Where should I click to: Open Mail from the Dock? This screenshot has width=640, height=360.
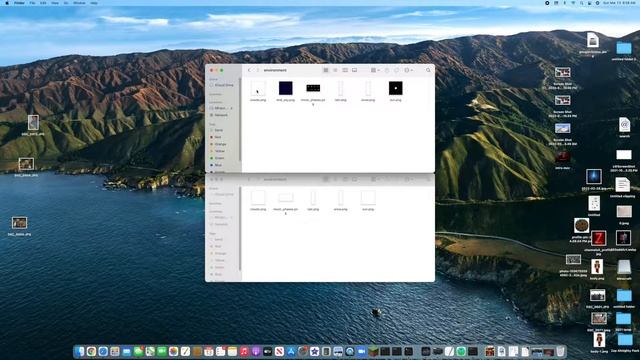pos(127,351)
